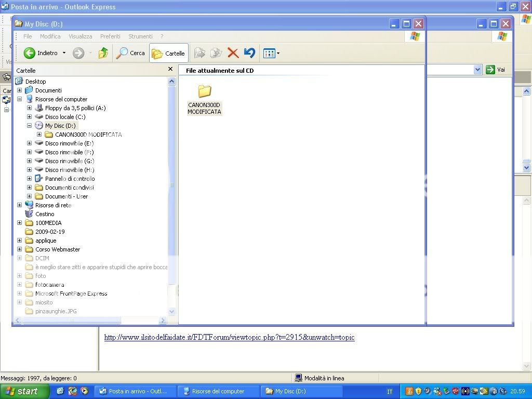Click the folder tree horizontal scrollbar

tap(73, 321)
